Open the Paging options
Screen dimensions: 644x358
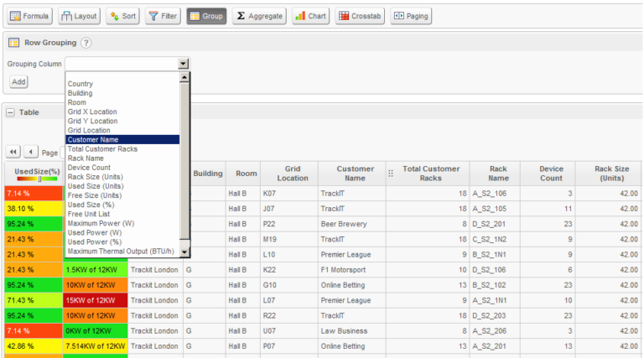pyautogui.click(x=411, y=16)
